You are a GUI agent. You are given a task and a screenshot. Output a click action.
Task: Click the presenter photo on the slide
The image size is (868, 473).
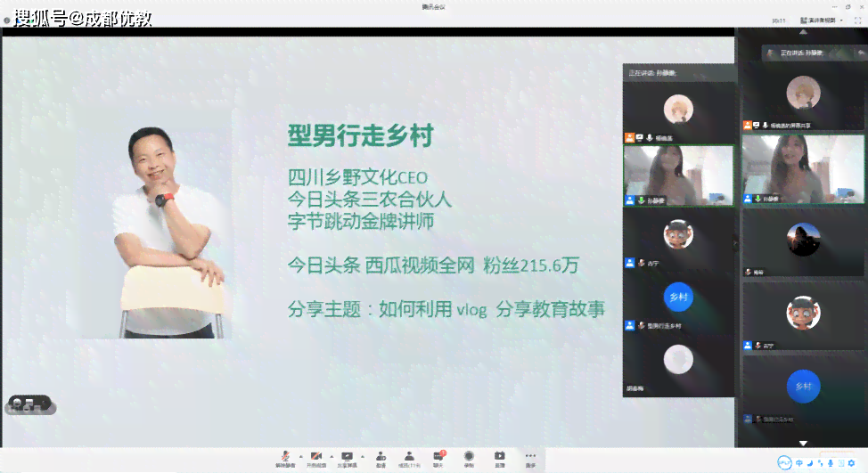157,224
